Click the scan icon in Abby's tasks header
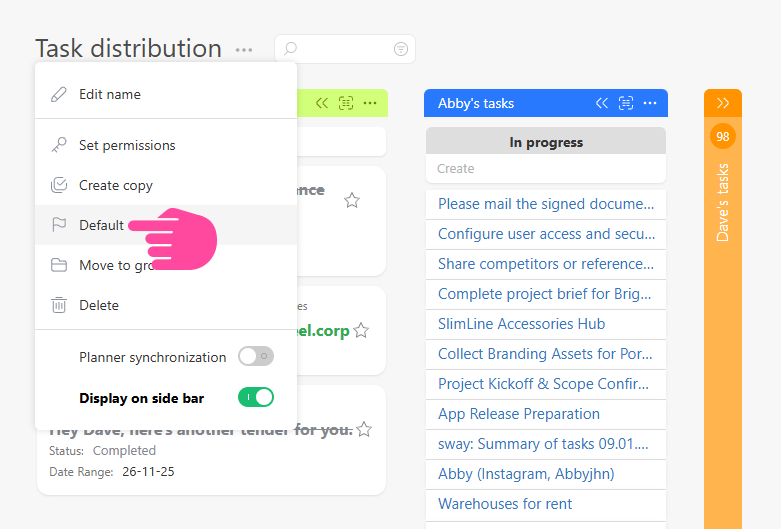 (626, 103)
